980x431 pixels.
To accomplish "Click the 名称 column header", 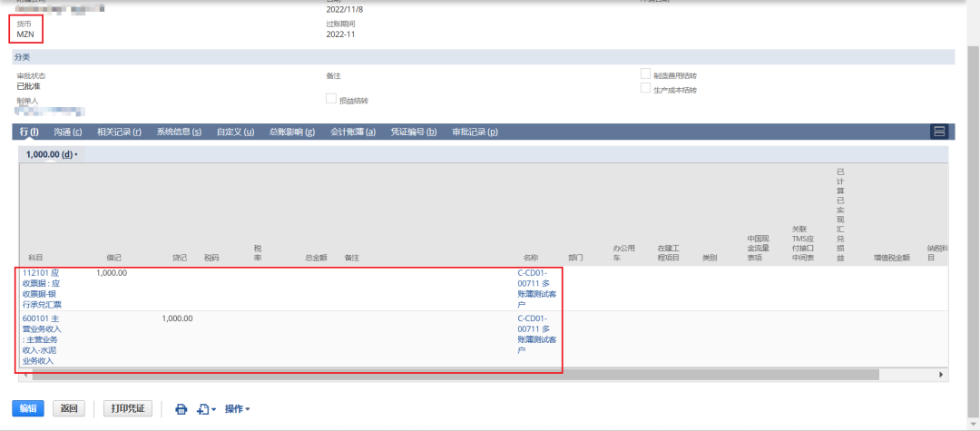I will (x=531, y=258).
